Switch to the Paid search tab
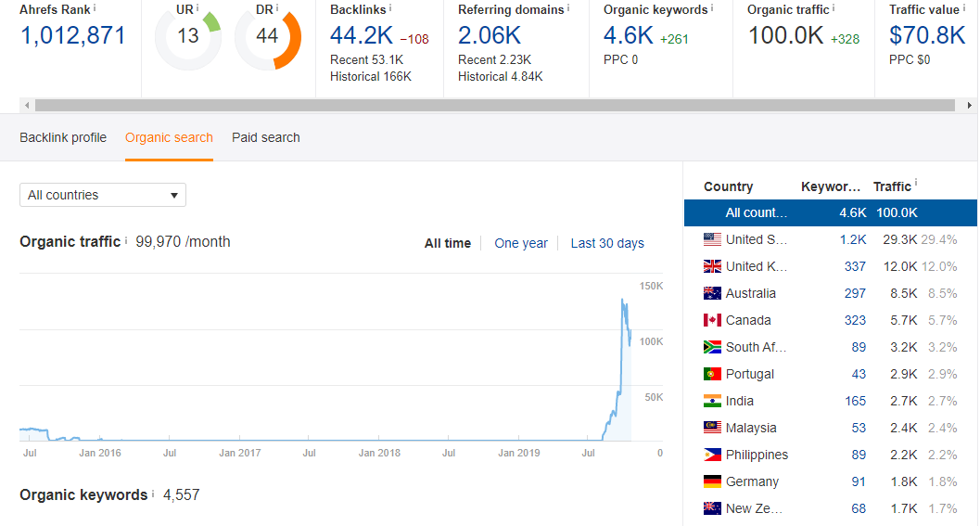The height and width of the screenshot is (526, 980). (x=266, y=137)
